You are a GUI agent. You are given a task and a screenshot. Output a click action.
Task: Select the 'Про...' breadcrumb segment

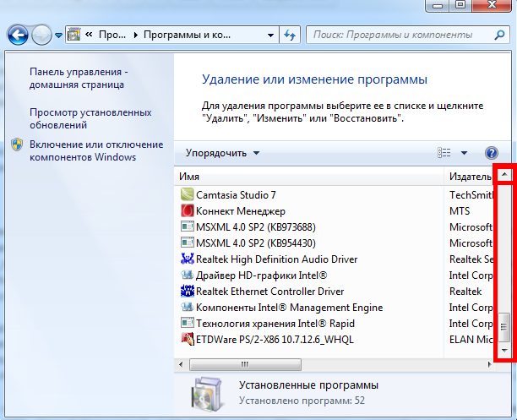[x=112, y=35]
